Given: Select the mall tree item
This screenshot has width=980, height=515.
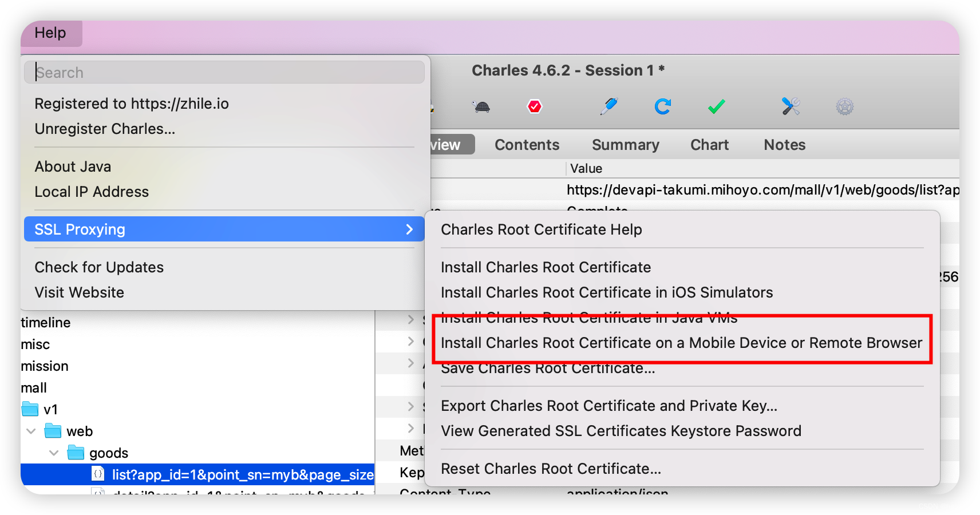Looking at the screenshot, I should pyautogui.click(x=34, y=388).
